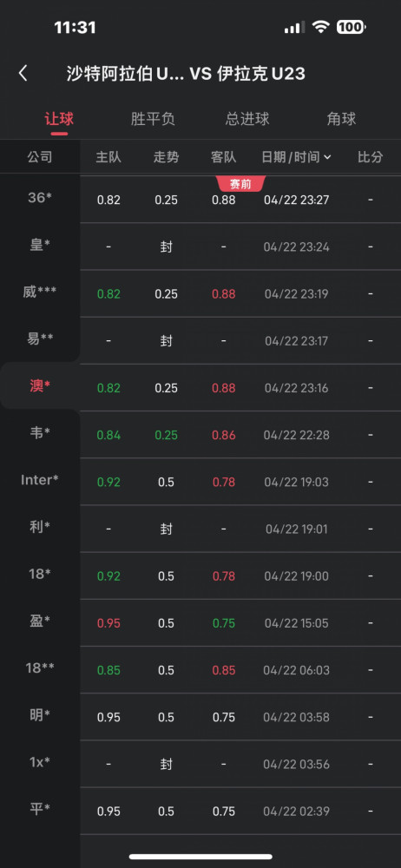The height and width of the screenshot is (868, 401).
Task: Tap the time 04/22 19:00
Action: point(296,576)
